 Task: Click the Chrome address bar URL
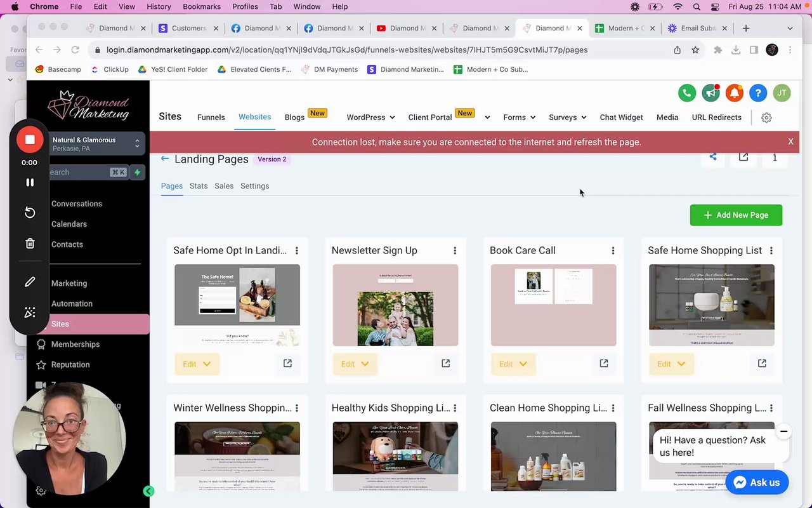click(x=347, y=50)
